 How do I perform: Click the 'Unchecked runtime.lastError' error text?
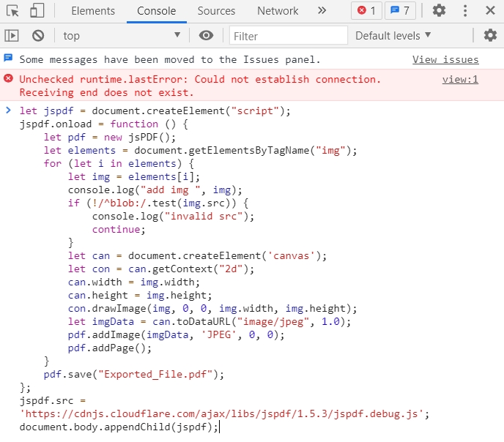coord(200,86)
